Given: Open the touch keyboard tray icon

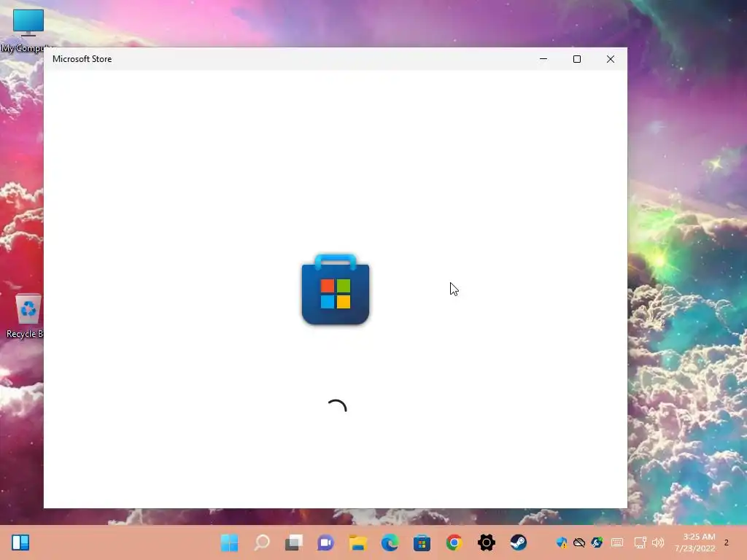Looking at the screenshot, I should click(x=617, y=542).
